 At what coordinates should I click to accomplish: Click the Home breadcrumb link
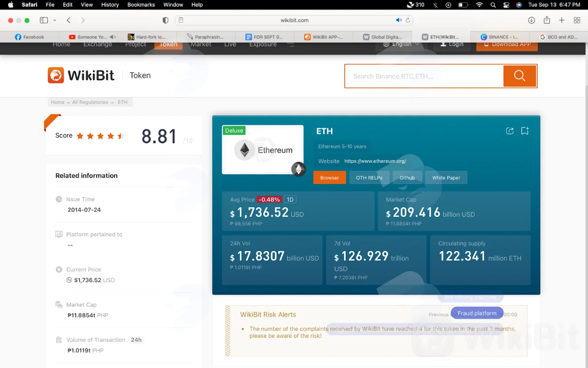pos(58,102)
